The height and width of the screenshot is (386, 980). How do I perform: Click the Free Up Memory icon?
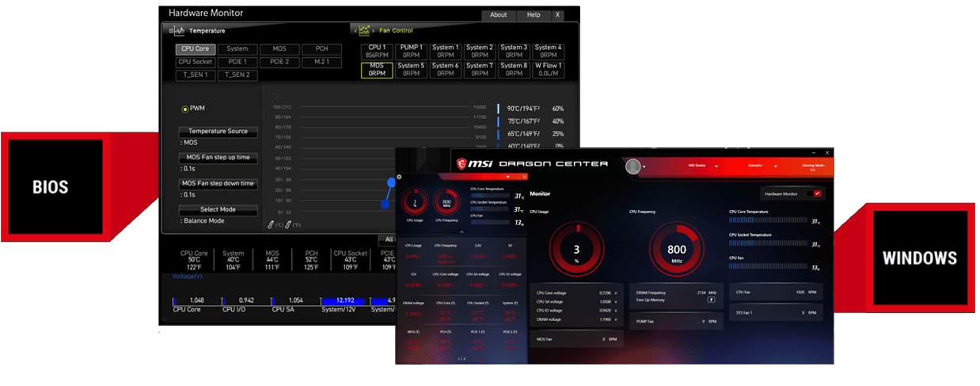pyautogui.click(x=710, y=300)
